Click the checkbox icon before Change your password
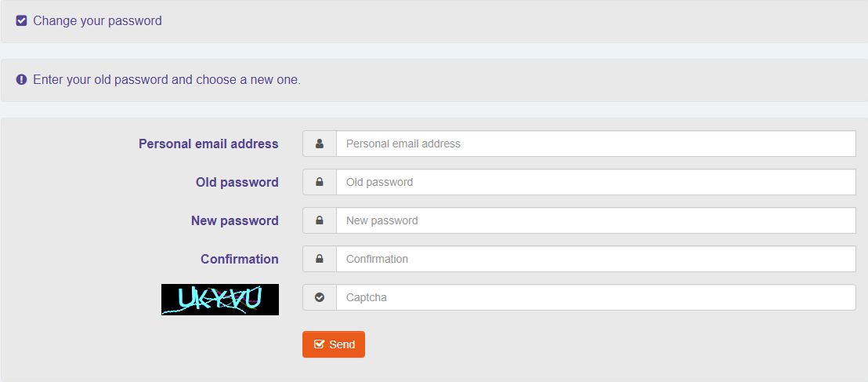868x382 pixels. tap(22, 21)
